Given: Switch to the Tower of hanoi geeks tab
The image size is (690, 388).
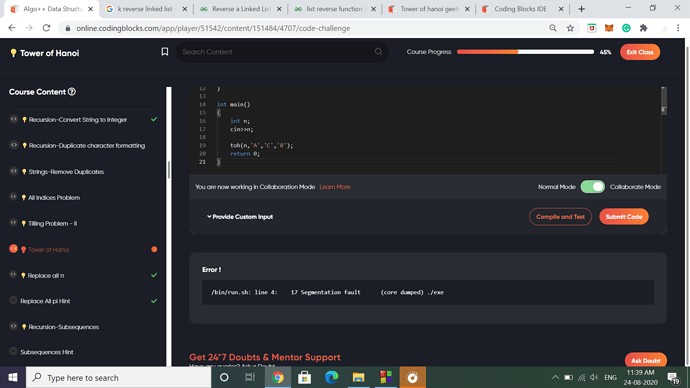Looking at the screenshot, I should click(429, 9).
